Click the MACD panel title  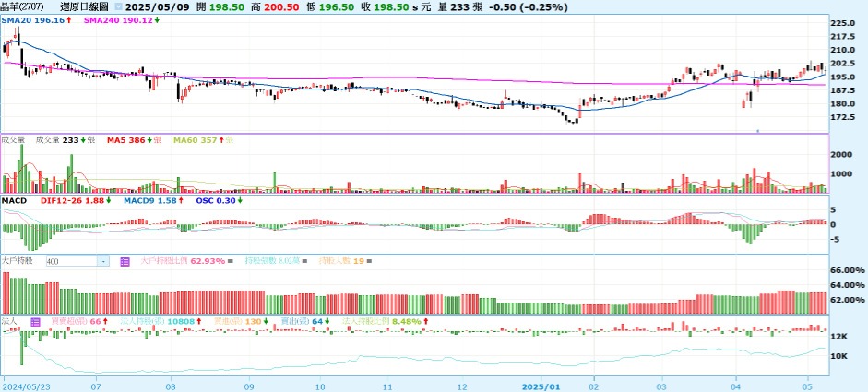pyautogui.click(x=14, y=200)
